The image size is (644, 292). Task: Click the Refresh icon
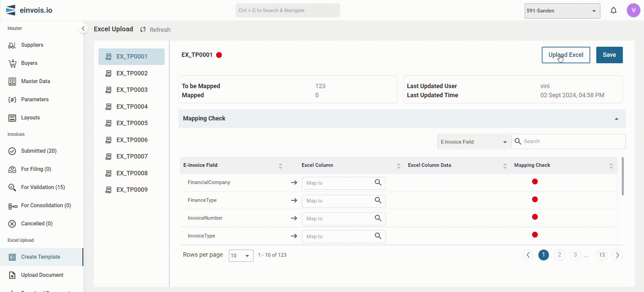coord(143,30)
